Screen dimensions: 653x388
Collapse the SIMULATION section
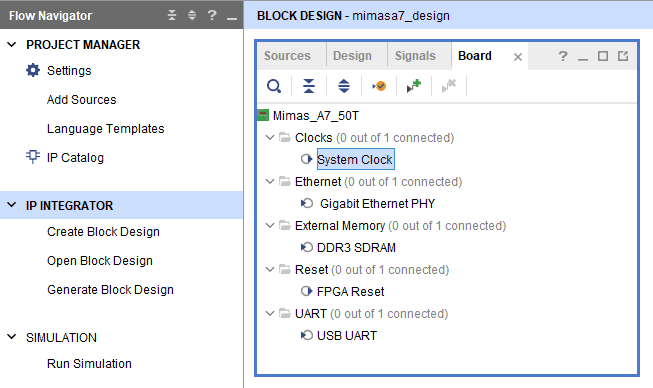[12, 337]
